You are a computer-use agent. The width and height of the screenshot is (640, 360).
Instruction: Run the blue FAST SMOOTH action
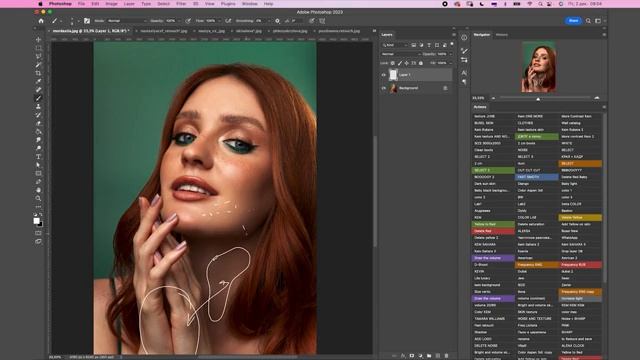click(x=537, y=177)
